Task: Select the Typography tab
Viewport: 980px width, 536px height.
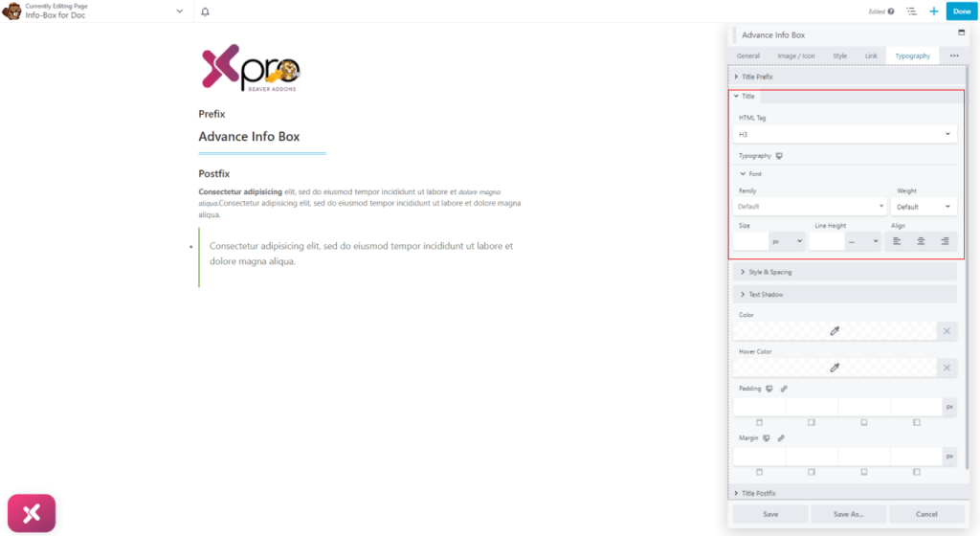Action: (912, 56)
